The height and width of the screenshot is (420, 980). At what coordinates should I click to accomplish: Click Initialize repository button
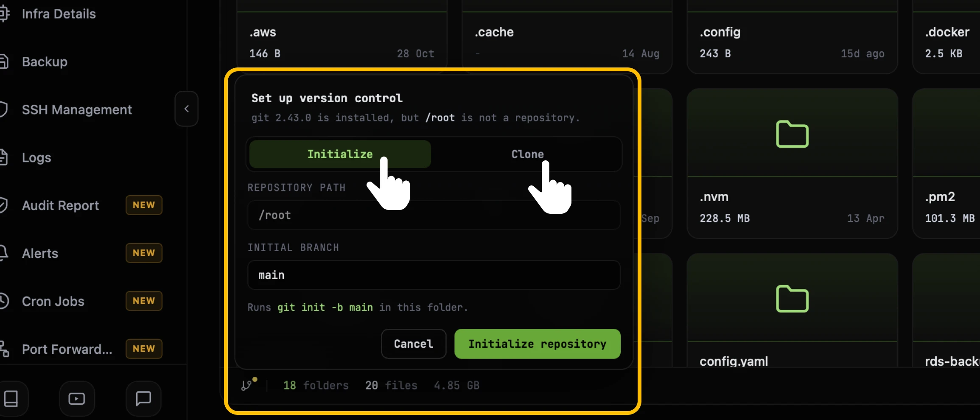[538, 344]
